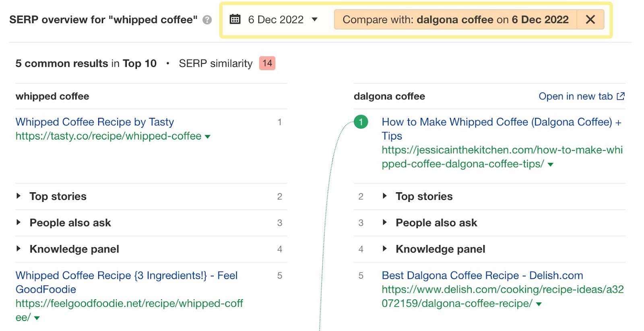Viewport: 644px width, 331px height.
Task: Click the SERP overview for "whipped coffee" title
Action: pos(103,20)
